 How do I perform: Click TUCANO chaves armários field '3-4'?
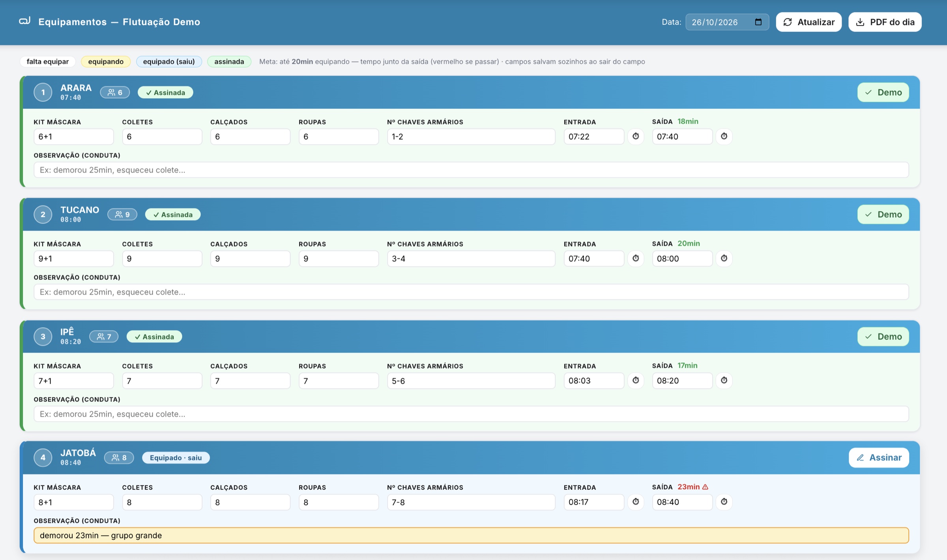coord(471,258)
